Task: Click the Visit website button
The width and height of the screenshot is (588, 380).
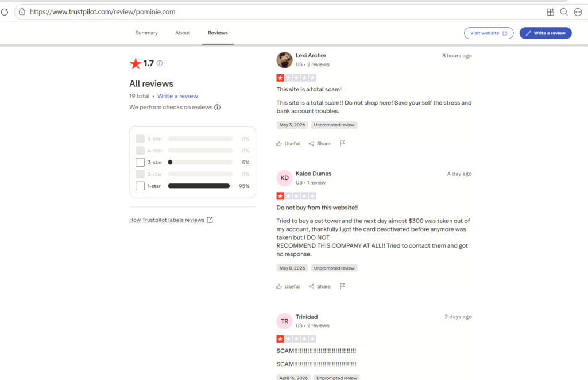Action: (489, 33)
